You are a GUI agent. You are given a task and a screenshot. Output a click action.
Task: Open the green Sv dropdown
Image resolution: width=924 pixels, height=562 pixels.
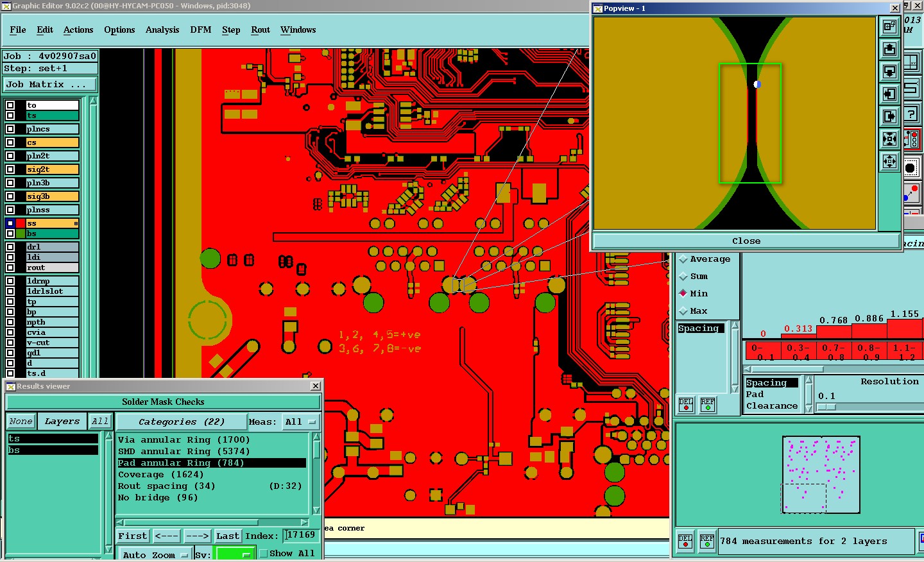(x=235, y=554)
